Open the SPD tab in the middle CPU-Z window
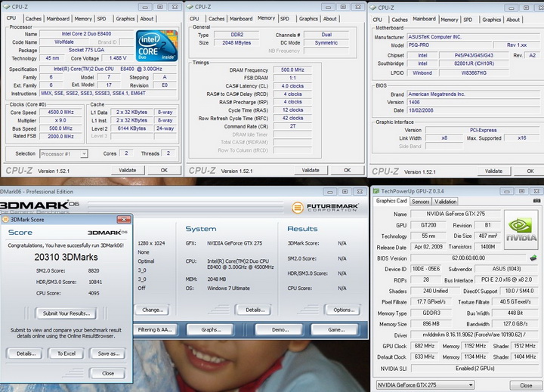The width and height of the screenshot is (544, 392). (x=284, y=18)
